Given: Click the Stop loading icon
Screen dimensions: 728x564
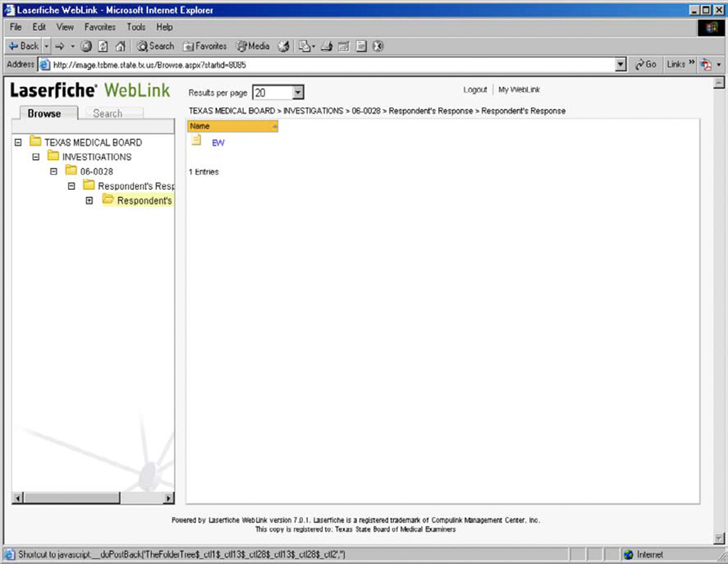Looking at the screenshot, I should tap(86, 46).
